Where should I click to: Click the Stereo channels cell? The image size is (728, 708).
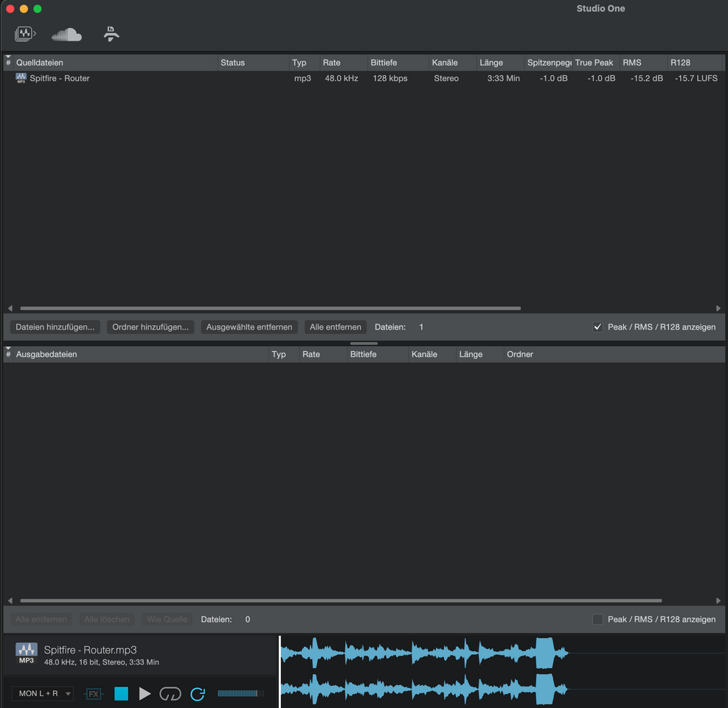coord(446,78)
